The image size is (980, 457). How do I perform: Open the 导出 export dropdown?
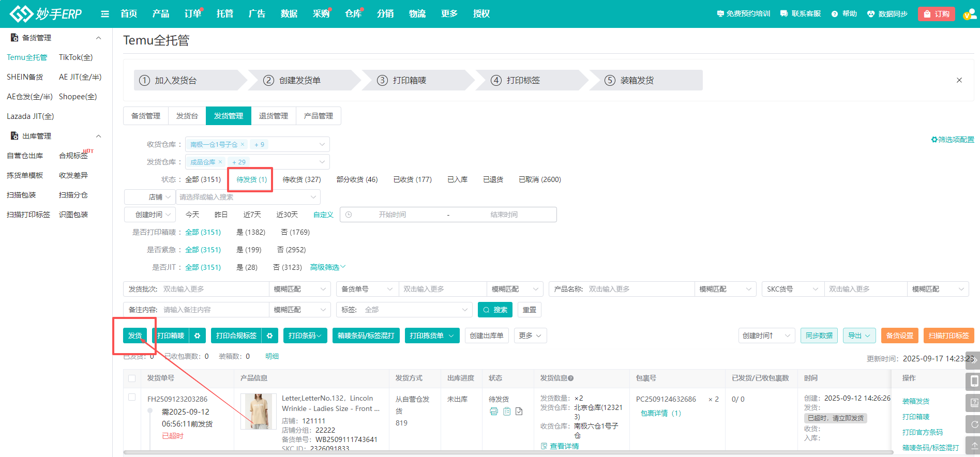859,336
